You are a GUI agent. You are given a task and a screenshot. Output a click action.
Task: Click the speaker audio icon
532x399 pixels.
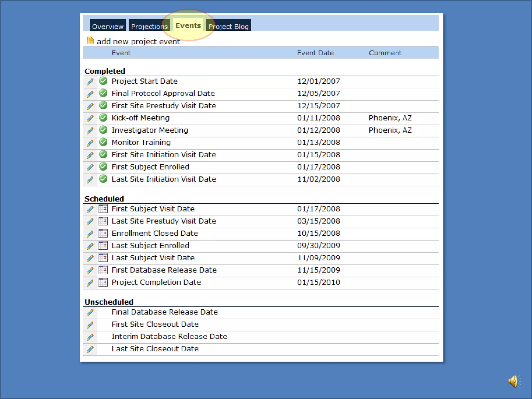(514, 381)
